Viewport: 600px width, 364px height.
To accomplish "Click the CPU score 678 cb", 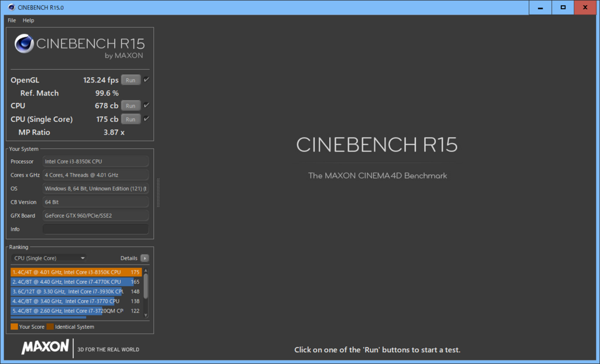I will [107, 105].
